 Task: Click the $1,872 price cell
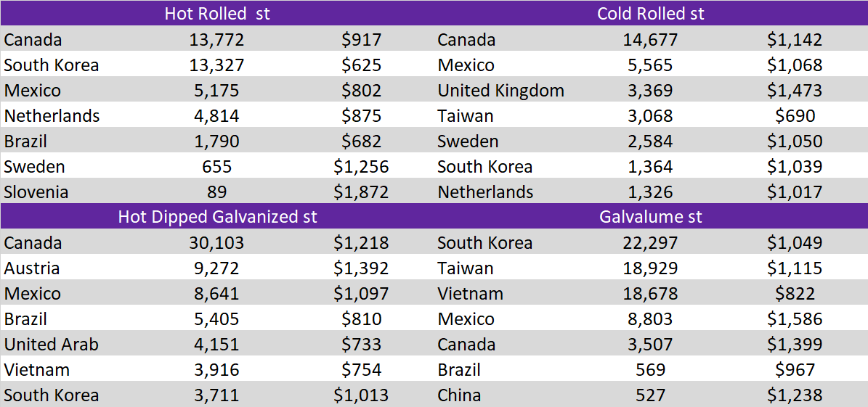[x=361, y=192]
